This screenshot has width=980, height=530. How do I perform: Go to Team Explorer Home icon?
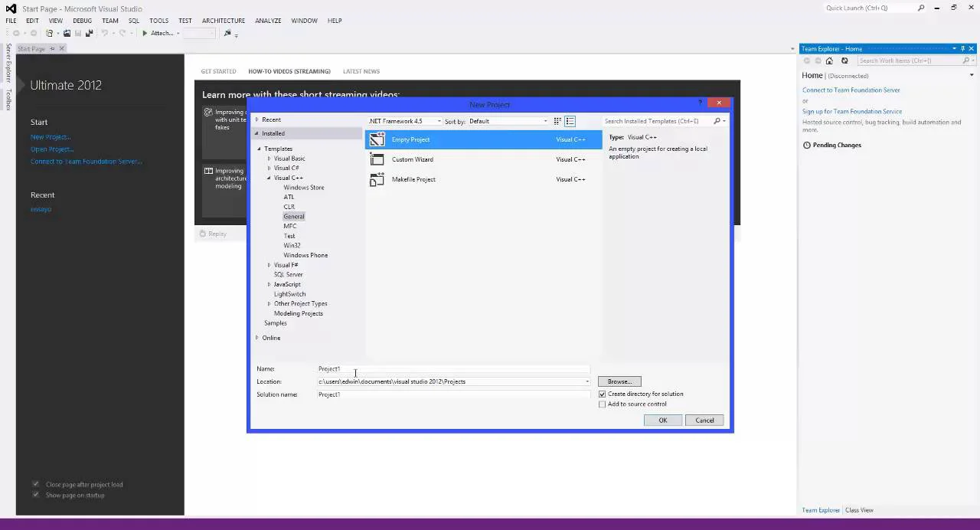(829, 61)
